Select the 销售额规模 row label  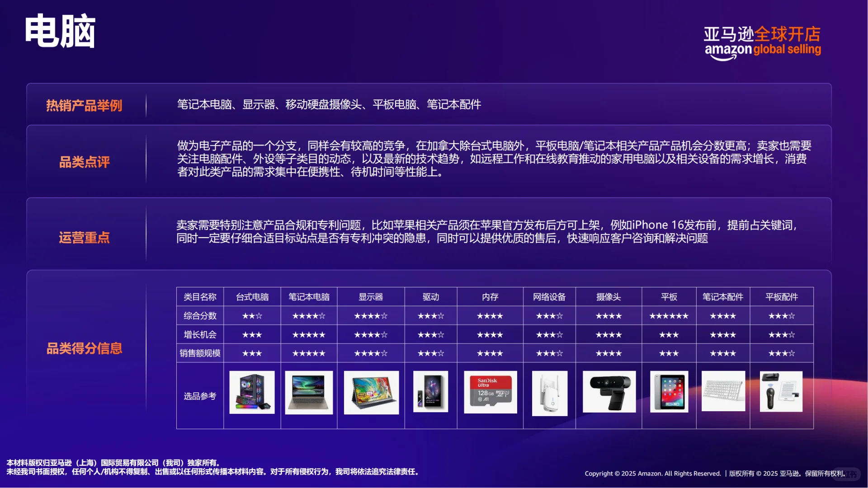click(199, 353)
